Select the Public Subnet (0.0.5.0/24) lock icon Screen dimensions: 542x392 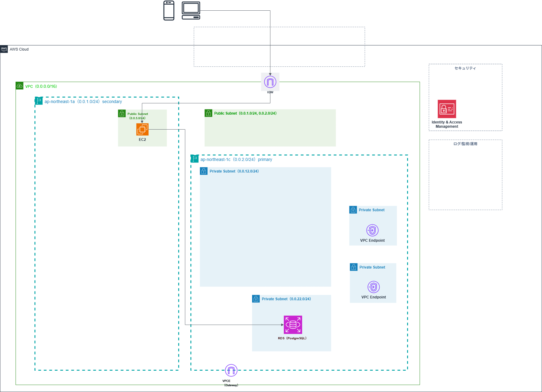[122, 113]
